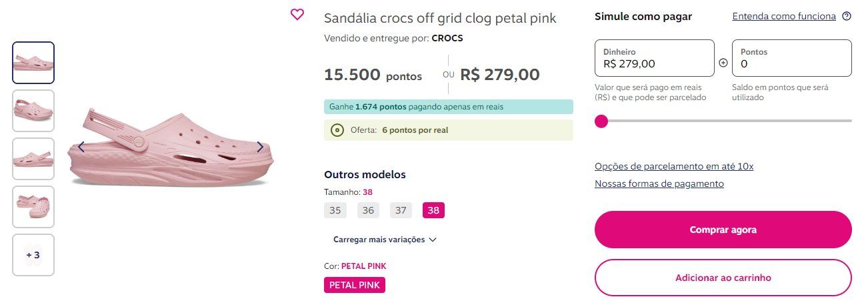Select size 38 option
Image resolution: width=868 pixels, height=305 pixels.
[433, 210]
